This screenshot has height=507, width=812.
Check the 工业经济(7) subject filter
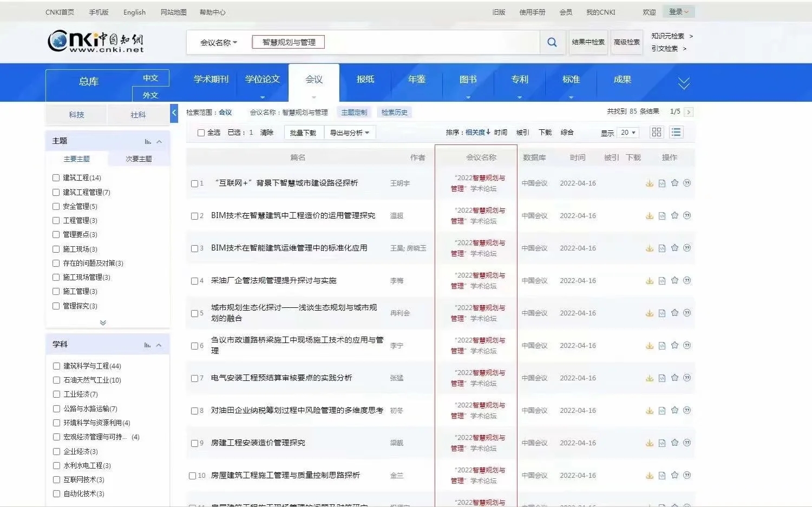[56, 394]
